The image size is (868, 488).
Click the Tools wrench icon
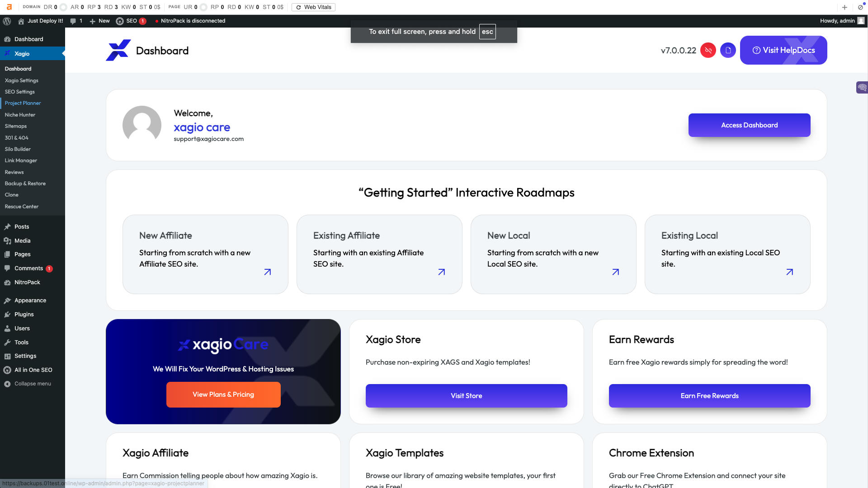tap(7, 343)
